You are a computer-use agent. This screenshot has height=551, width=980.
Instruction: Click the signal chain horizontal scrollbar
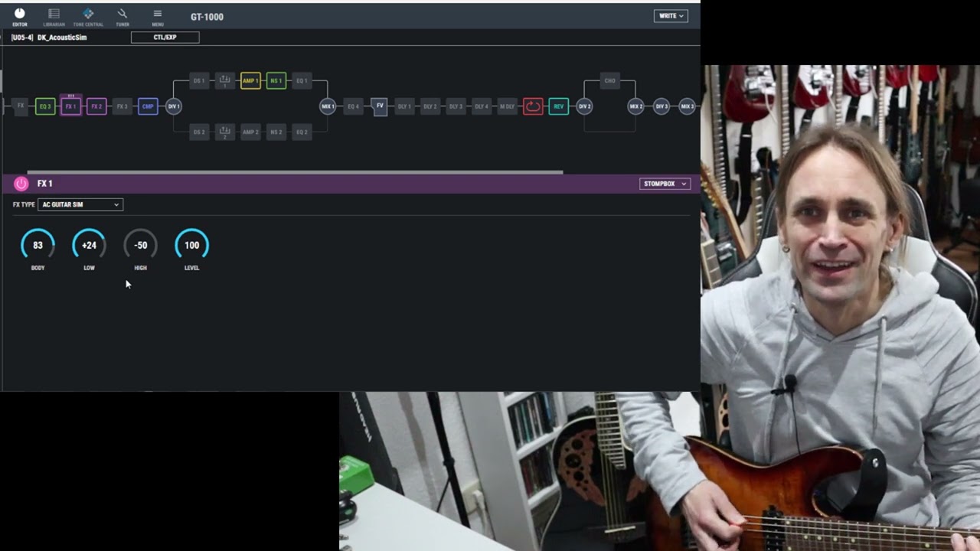pos(295,172)
